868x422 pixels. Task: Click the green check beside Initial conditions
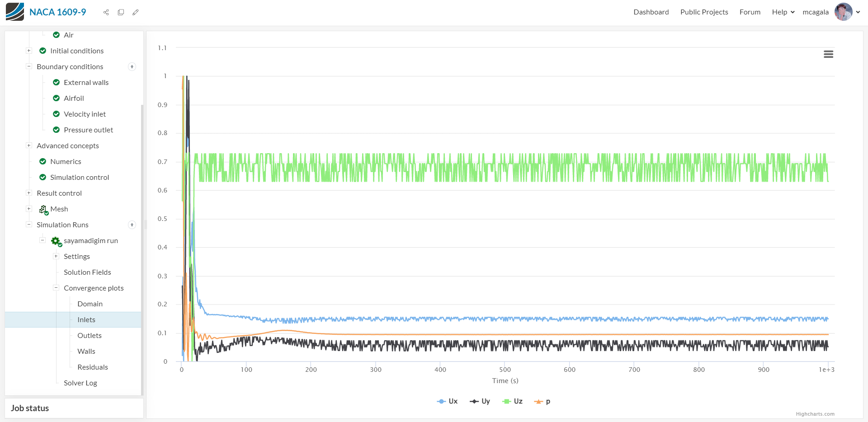(43, 51)
